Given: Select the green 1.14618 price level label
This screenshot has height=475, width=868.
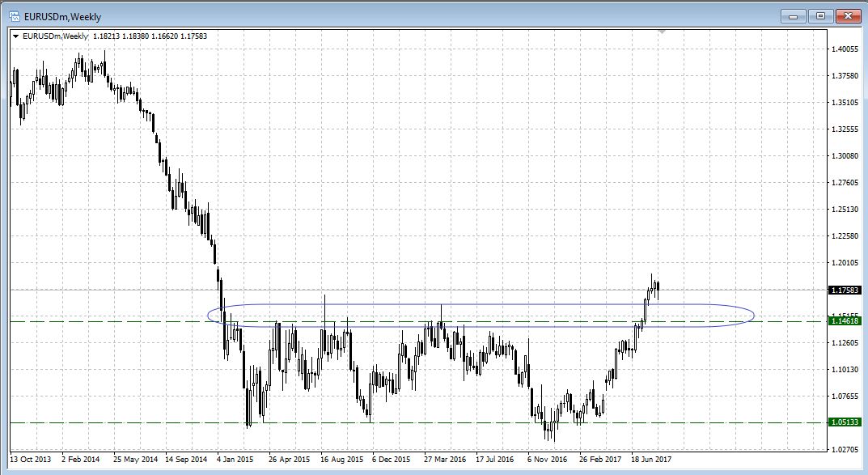Looking at the screenshot, I should click(x=844, y=321).
